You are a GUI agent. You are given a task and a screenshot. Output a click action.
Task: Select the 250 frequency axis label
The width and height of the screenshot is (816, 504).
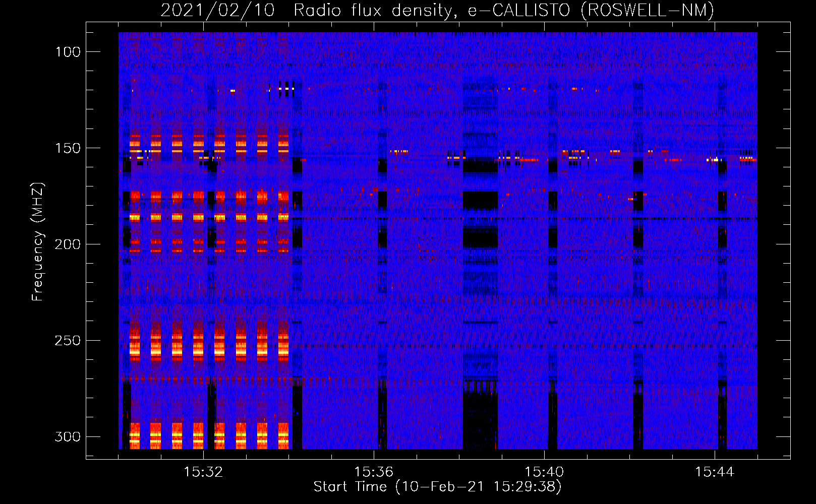pos(68,341)
